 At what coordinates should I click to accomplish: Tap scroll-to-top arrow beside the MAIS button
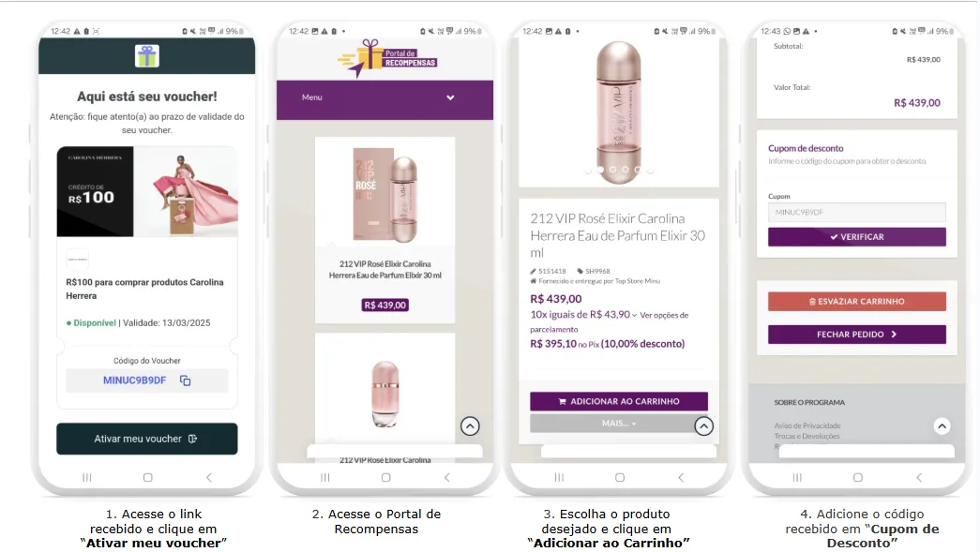coord(703,425)
